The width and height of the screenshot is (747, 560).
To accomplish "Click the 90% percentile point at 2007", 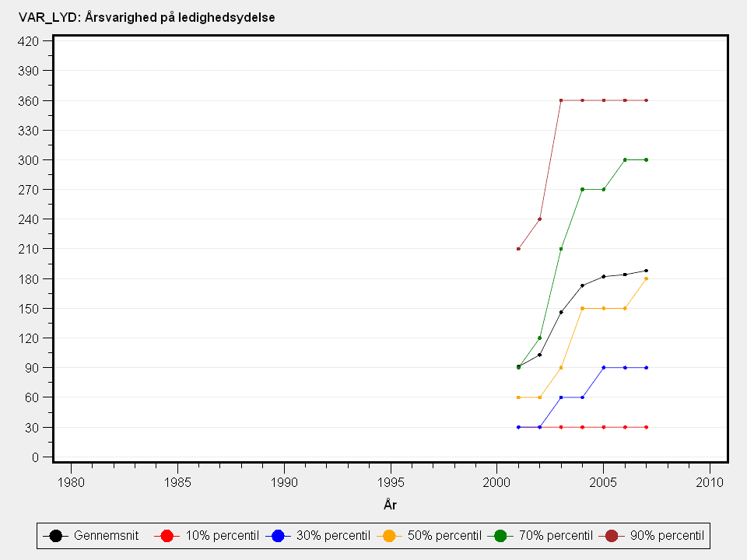I will (x=647, y=100).
